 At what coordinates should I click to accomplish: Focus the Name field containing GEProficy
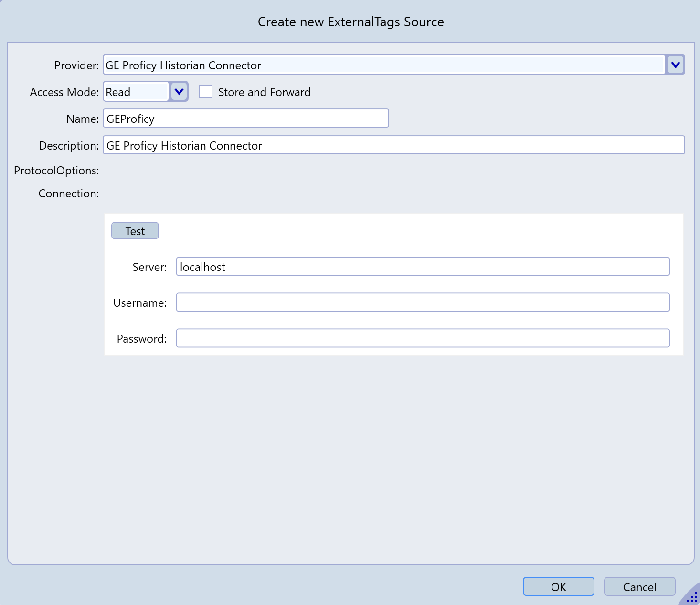pos(245,119)
